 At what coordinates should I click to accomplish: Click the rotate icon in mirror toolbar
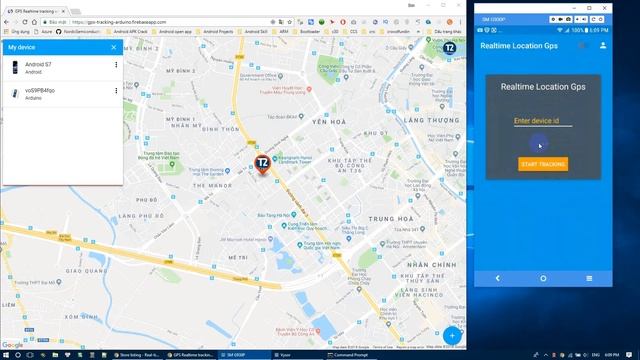[593, 19]
